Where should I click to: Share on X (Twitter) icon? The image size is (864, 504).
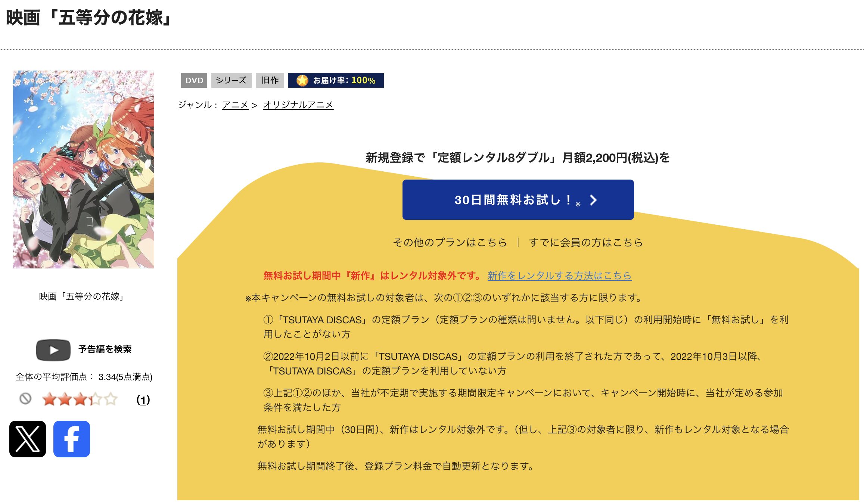tap(28, 439)
